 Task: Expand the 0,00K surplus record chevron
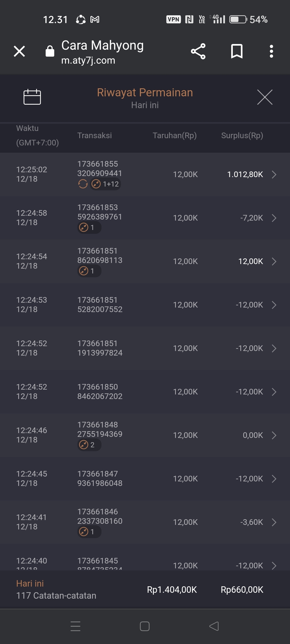(274, 435)
